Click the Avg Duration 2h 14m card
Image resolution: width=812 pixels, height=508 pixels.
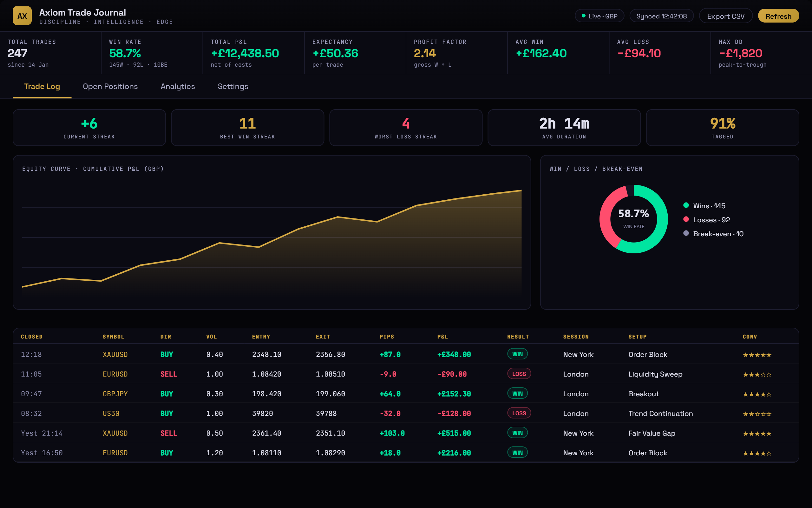click(564, 128)
